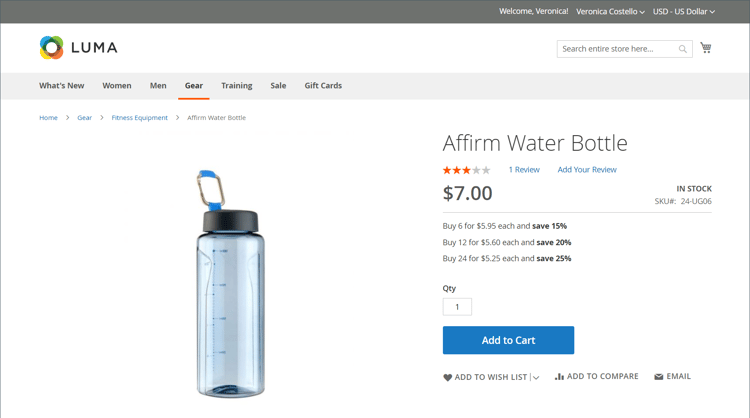The image size is (750, 418).
Task: Click the compare bar chart icon
Action: click(559, 377)
